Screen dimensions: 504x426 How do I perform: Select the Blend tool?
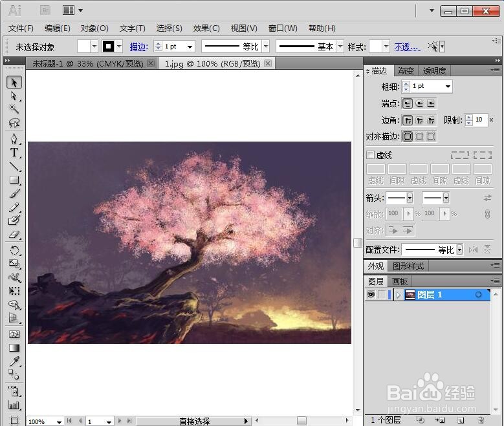[x=14, y=374]
